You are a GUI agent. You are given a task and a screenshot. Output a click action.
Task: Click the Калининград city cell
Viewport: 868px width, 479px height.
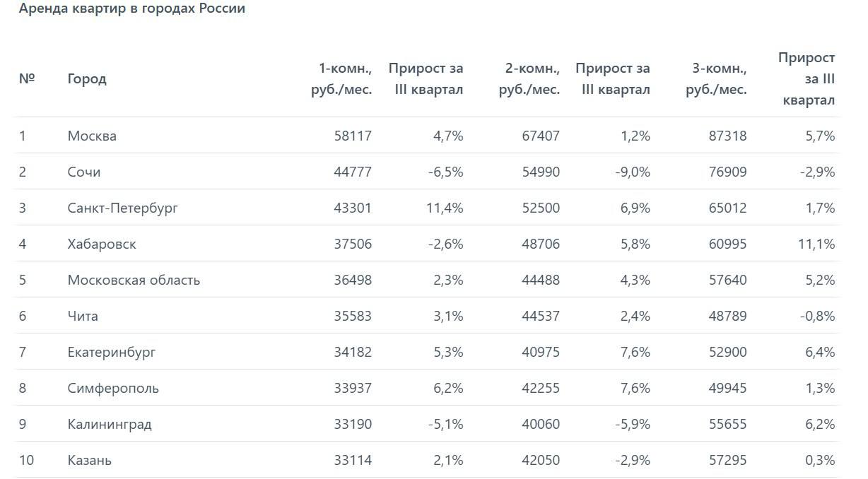tap(110, 424)
